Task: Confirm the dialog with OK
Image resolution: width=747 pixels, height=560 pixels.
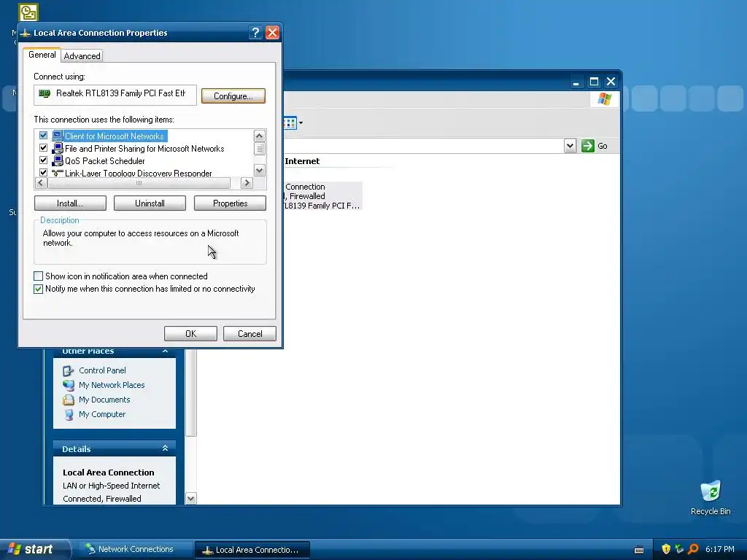Action: tap(190, 334)
